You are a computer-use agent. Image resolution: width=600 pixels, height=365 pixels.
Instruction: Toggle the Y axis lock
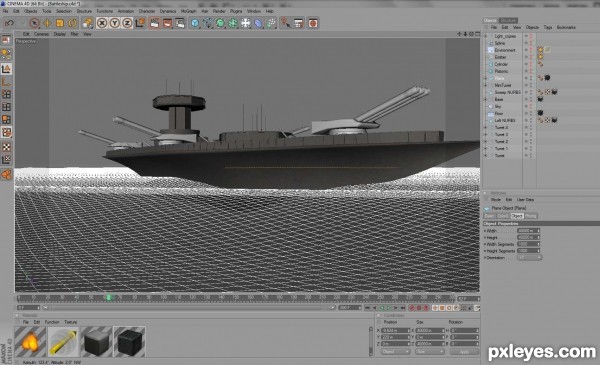point(114,23)
